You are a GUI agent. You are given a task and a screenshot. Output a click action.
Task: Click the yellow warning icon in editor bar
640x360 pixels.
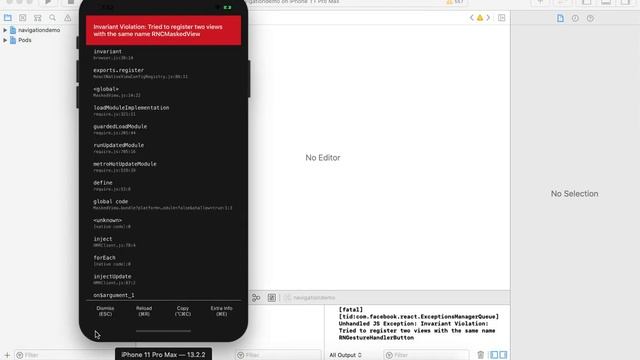tap(480, 18)
